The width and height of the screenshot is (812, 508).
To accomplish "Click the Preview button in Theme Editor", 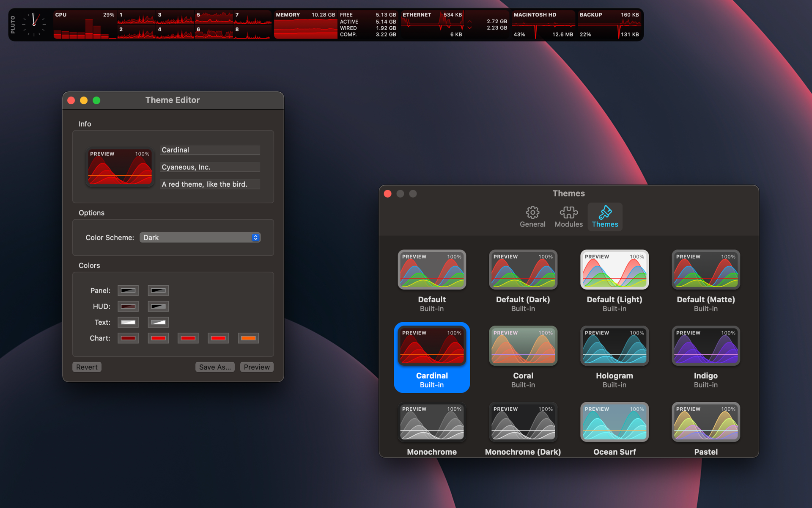I will click(x=257, y=367).
